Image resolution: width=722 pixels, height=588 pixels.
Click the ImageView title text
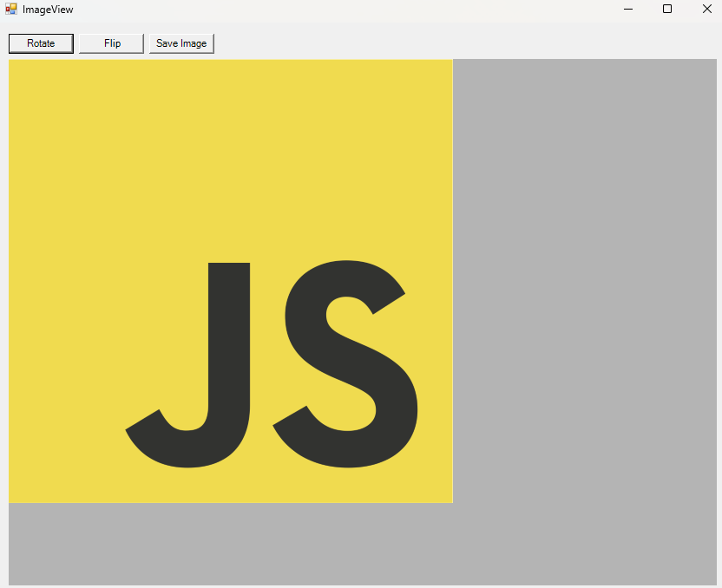click(48, 10)
